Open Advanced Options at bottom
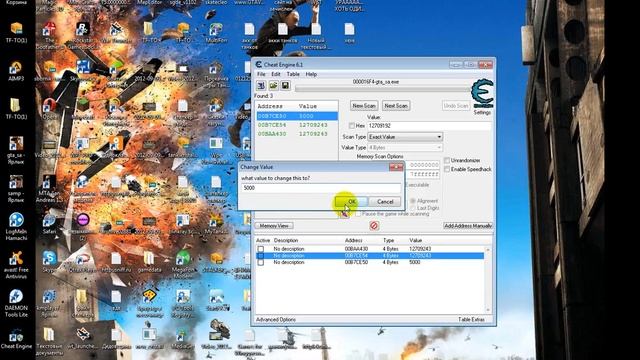 pos(276,320)
